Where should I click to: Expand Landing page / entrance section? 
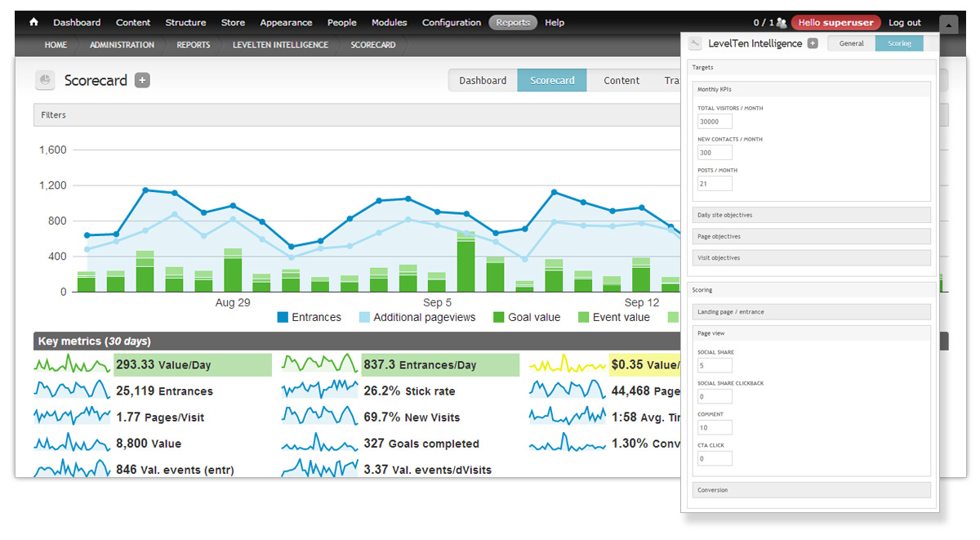click(812, 311)
